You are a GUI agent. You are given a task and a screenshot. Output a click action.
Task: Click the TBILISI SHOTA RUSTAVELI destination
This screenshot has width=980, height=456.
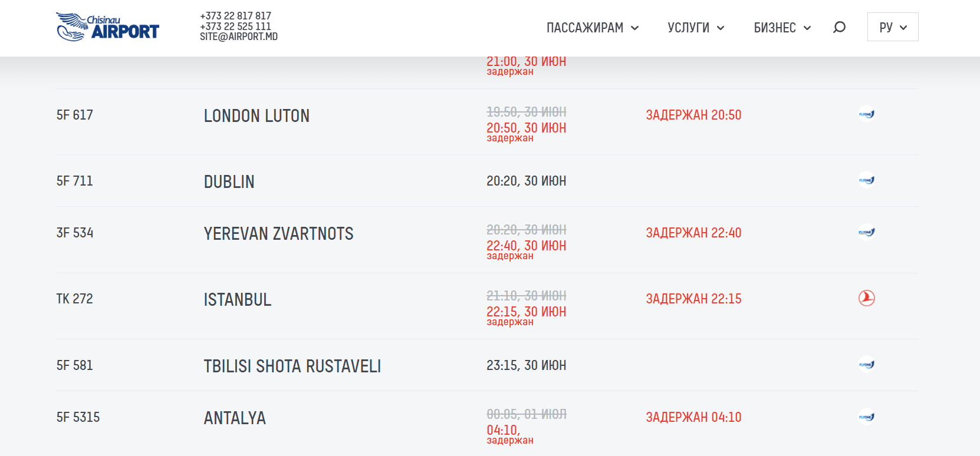click(292, 366)
